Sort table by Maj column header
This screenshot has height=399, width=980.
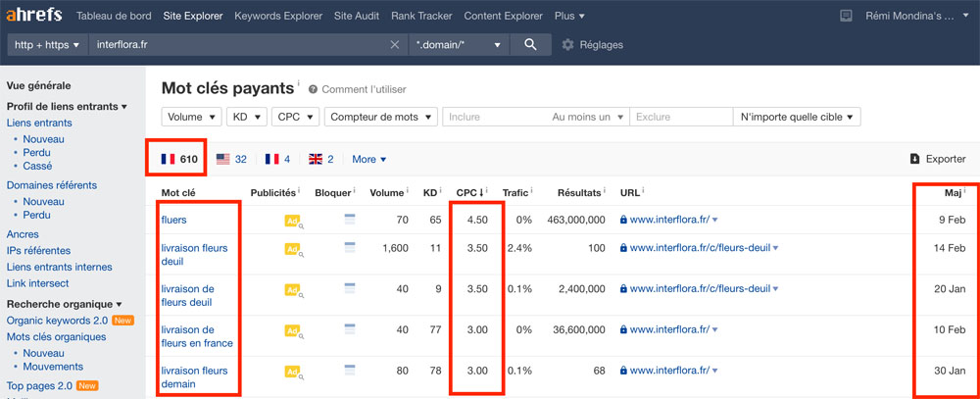(953, 192)
